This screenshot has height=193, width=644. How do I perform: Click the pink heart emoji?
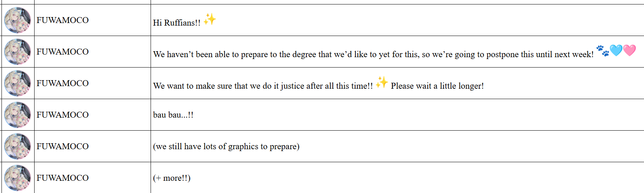(629, 50)
